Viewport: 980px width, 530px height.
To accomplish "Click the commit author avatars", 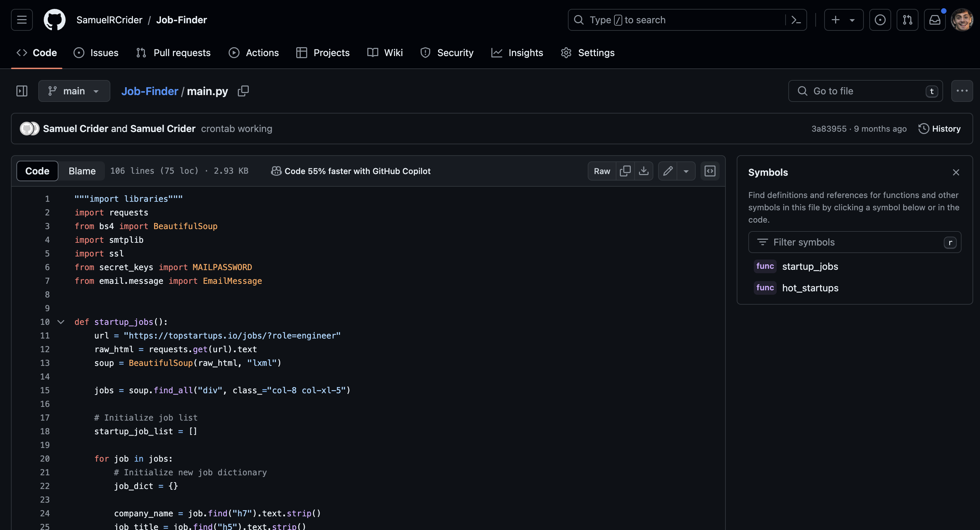I will click(x=29, y=129).
